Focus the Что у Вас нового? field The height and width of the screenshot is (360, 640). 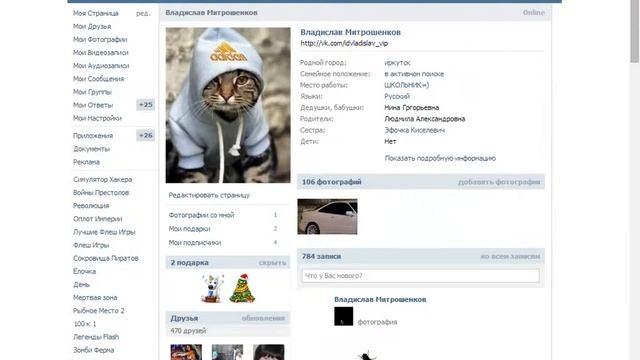(420, 276)
